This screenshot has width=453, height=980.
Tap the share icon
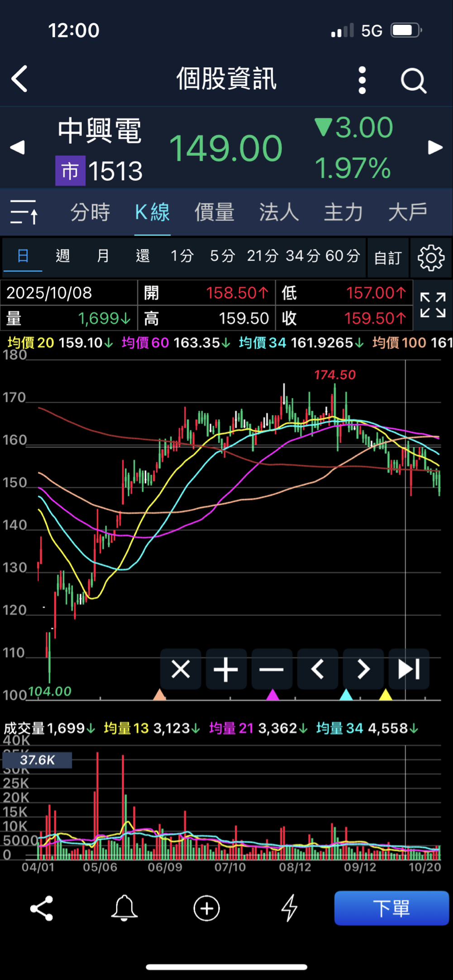pyautogui.click(x=42, y=908)
